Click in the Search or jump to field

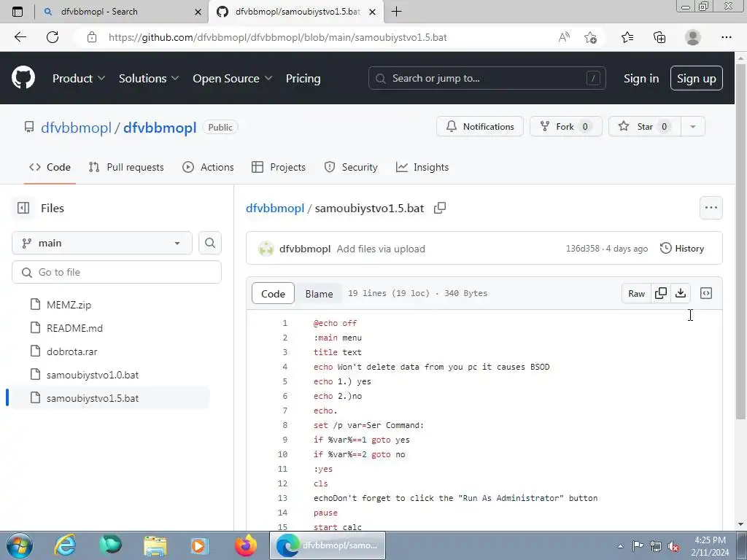click(487, 78)
